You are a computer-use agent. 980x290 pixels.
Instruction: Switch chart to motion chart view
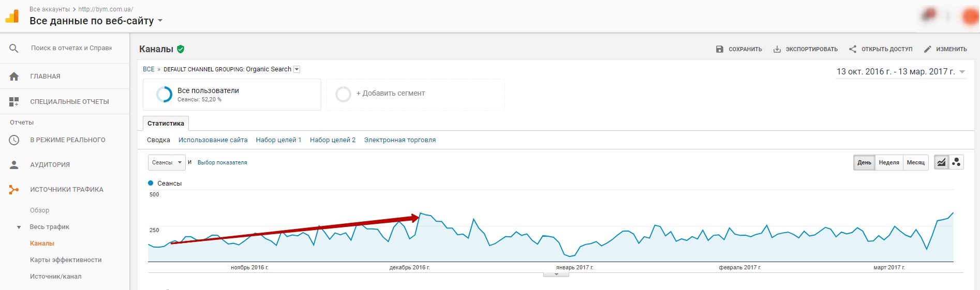coord(956,162)
